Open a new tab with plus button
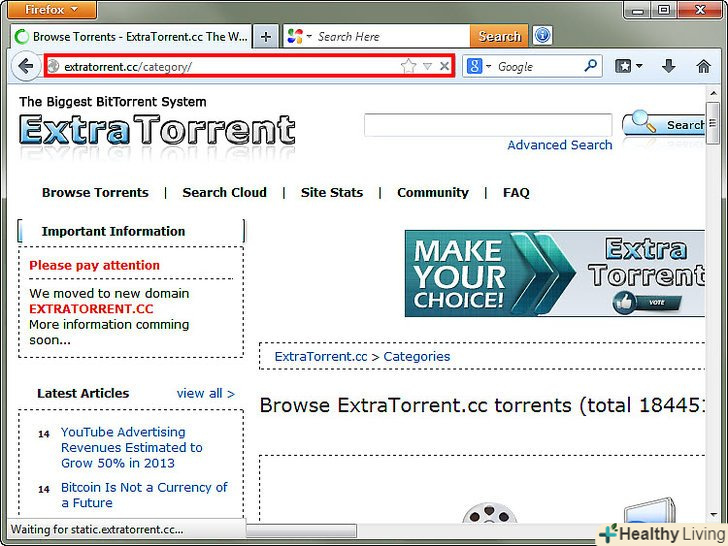This screenshot has height=546, width=728. tap(266, 36)
